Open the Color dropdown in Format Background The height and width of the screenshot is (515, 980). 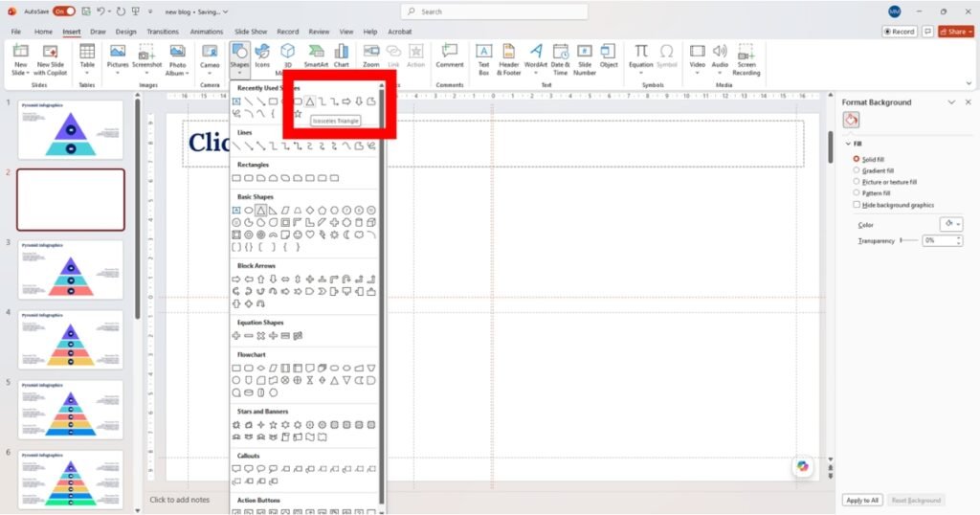[x=952, y=224]
